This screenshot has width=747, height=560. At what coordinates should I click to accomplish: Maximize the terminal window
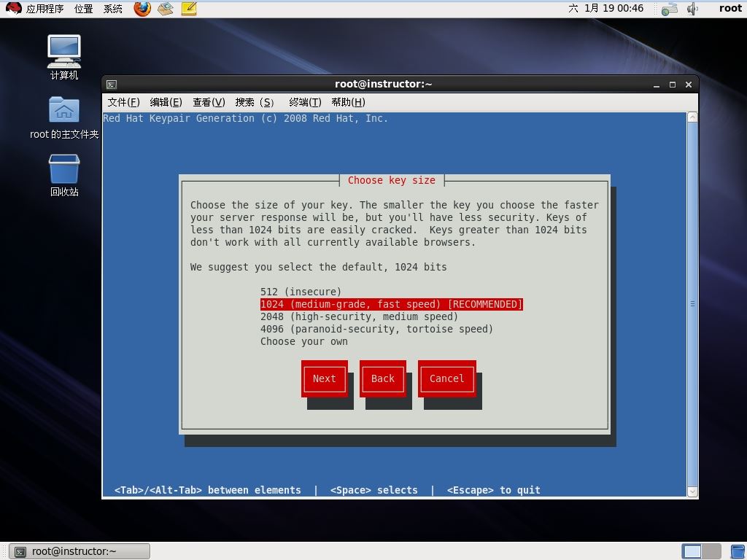[x=673, y=85]
